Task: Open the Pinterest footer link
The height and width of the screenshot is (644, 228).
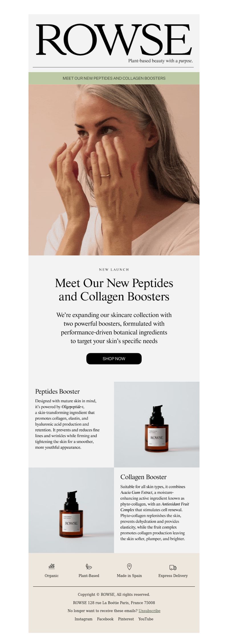Action: click(126, 619)
